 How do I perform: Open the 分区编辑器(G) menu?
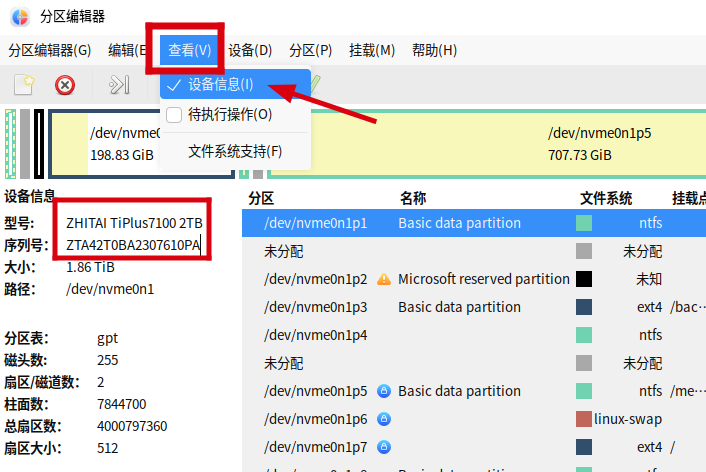click(50, 50)
